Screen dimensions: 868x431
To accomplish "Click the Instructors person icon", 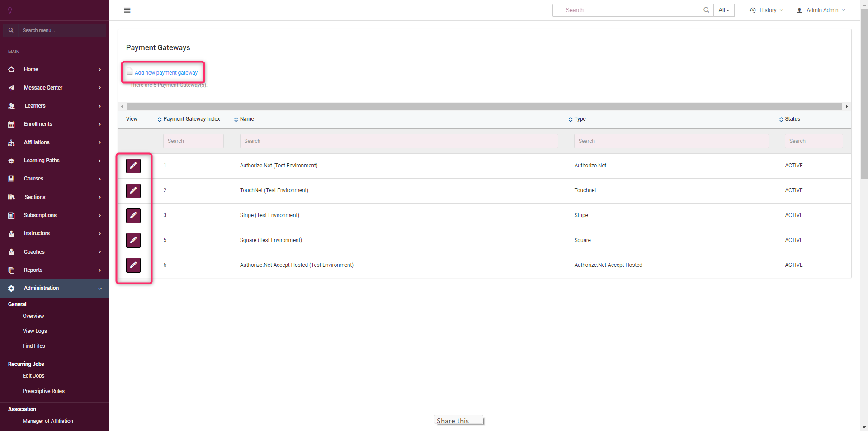I will pos(11,233).
